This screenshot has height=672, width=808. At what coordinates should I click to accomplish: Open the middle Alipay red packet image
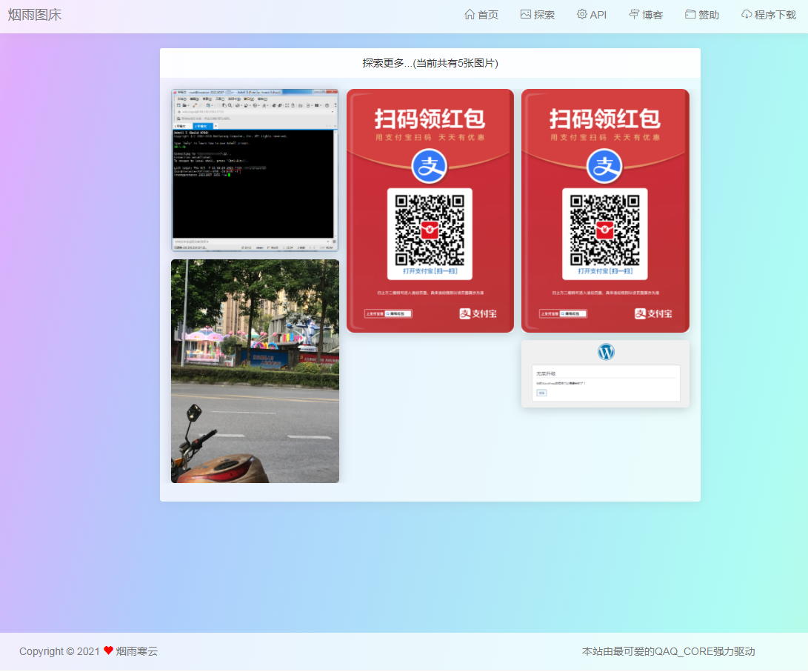[430, 210]
